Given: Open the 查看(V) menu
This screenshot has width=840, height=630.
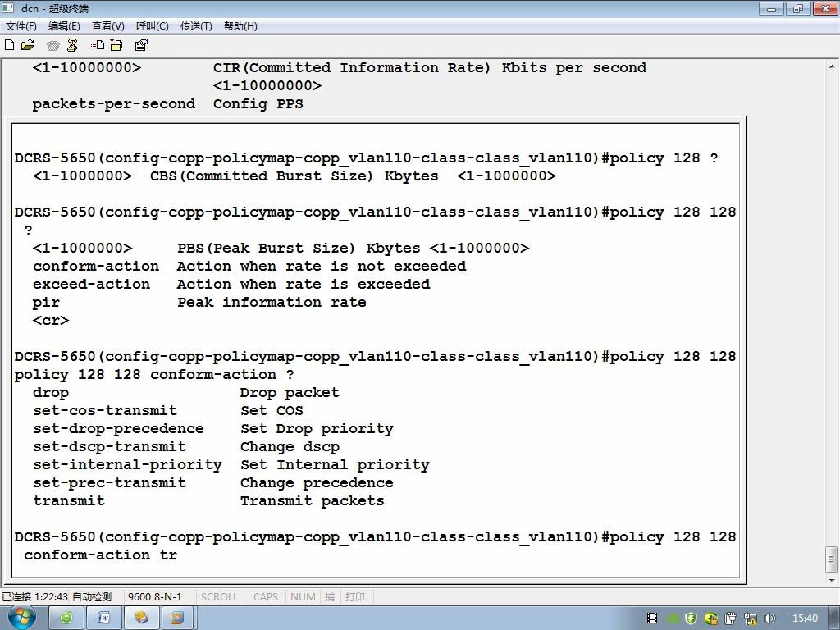Looking at the screenshot, I should pos(107,25).
